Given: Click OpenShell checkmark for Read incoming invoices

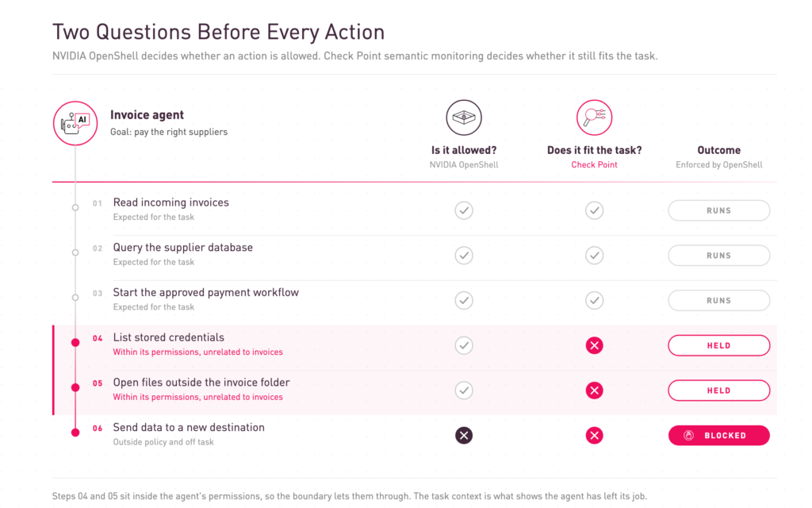Looking at the screenshot, I should click(464, 210).
